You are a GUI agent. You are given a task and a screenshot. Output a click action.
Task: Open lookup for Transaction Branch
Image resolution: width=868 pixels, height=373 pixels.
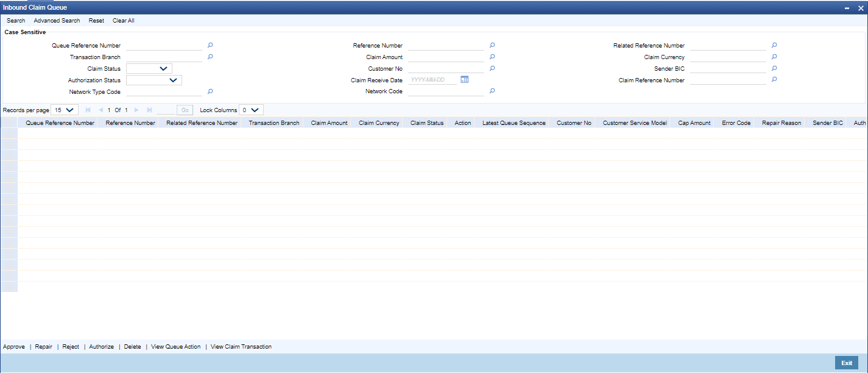[210, 57]
